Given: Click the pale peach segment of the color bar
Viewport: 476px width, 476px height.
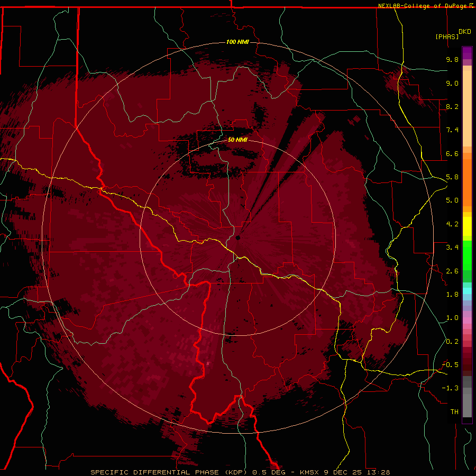Looking at the screenshot, I should coord(467,108).
